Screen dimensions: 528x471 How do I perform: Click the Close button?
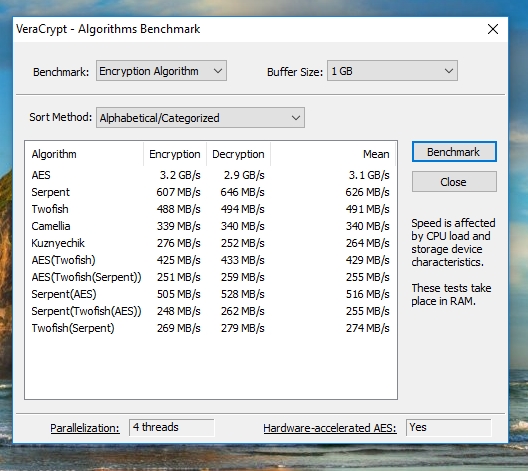coord(454,182)
